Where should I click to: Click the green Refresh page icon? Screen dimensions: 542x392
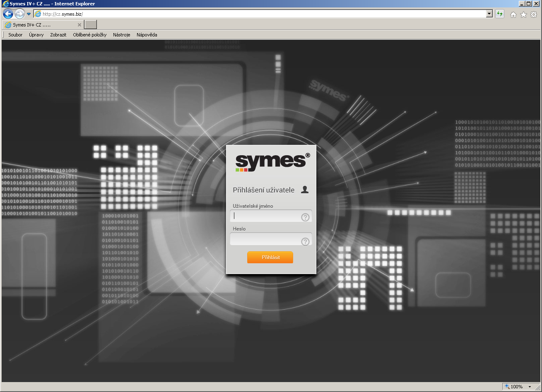click(500, 14)
